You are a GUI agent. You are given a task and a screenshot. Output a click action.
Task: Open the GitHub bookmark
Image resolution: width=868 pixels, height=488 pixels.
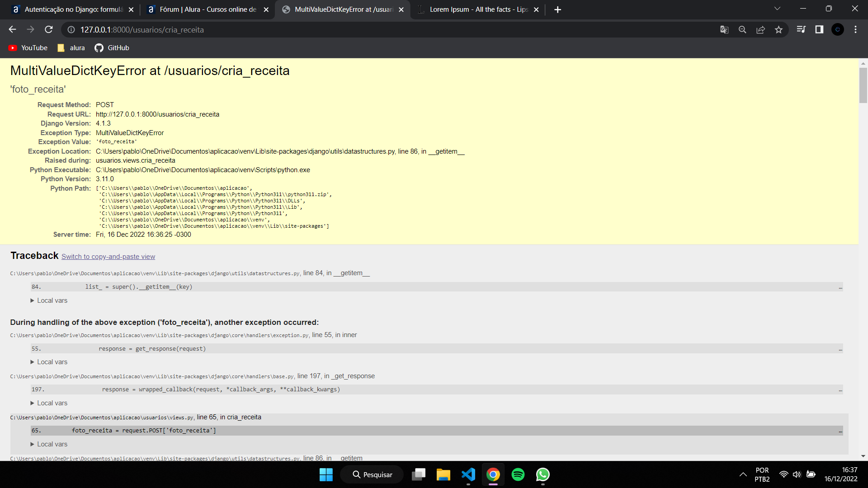[x=112, y=48]
